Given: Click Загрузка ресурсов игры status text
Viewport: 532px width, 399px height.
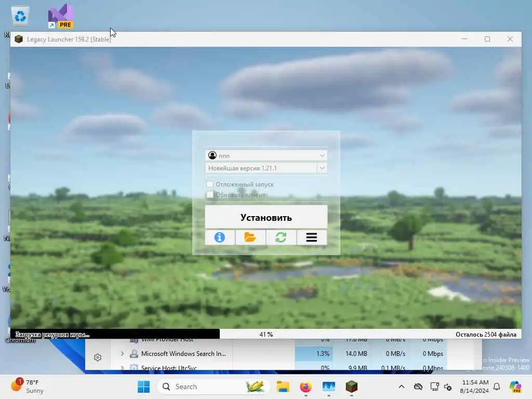Looking at the screenshot, I should click(52, 335).
